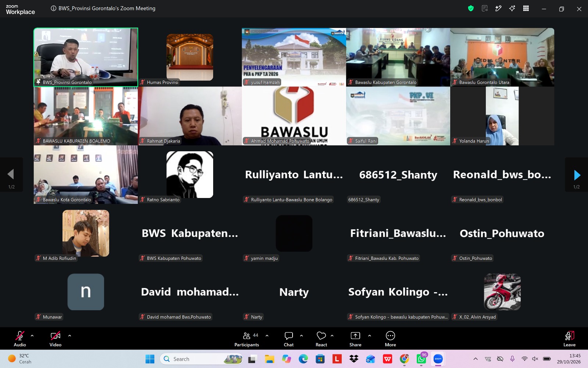Click the Leave meeting button

pos(569,339)
